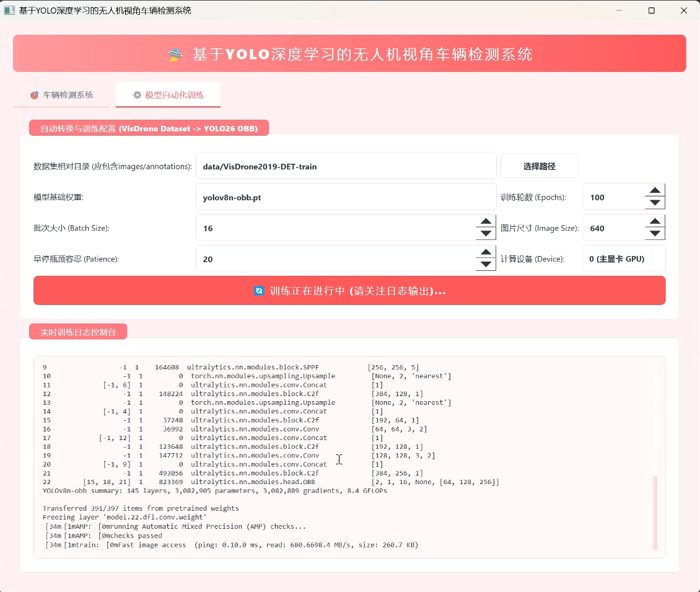Click log row 16 with 36992 parameters
The image size is (700, 592).
pos(235,429)
